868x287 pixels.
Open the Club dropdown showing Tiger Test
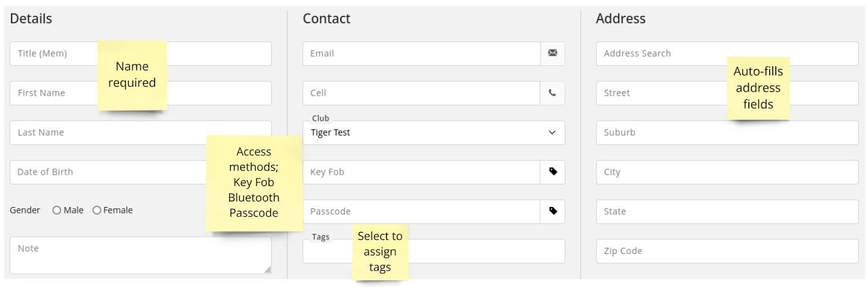click(x=434, y=133)
